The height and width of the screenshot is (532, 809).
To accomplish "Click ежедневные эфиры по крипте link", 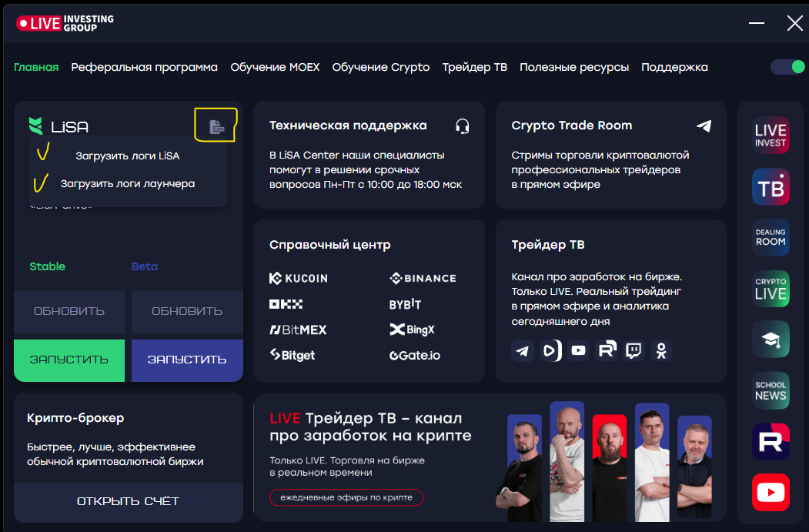I will click(x=346, y=497).
